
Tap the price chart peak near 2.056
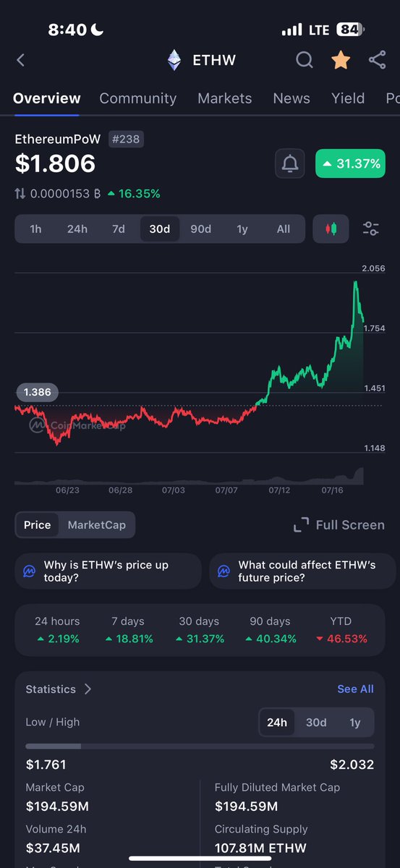point(355,284)
